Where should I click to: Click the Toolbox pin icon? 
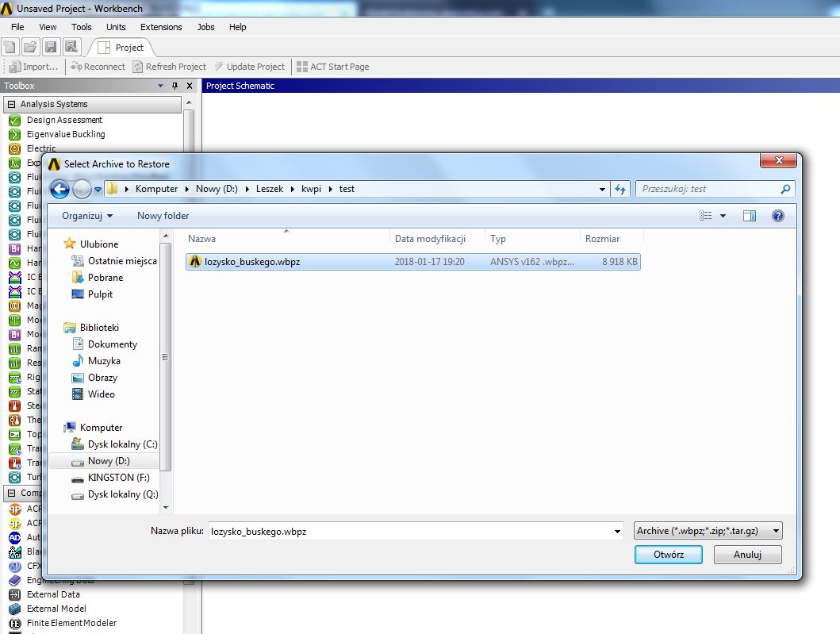tap(175, 86)
